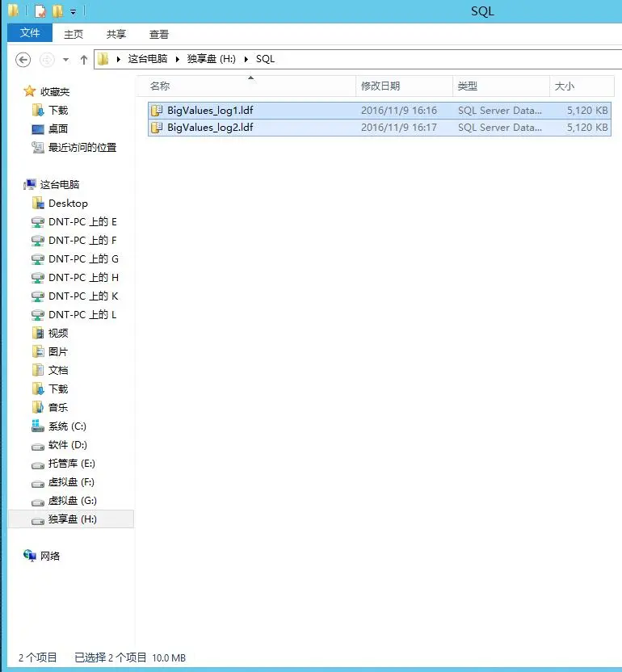Screen dimensions: 622x672
Task: Switch to the 主页 ribbon tab
Action: (74, 34)
